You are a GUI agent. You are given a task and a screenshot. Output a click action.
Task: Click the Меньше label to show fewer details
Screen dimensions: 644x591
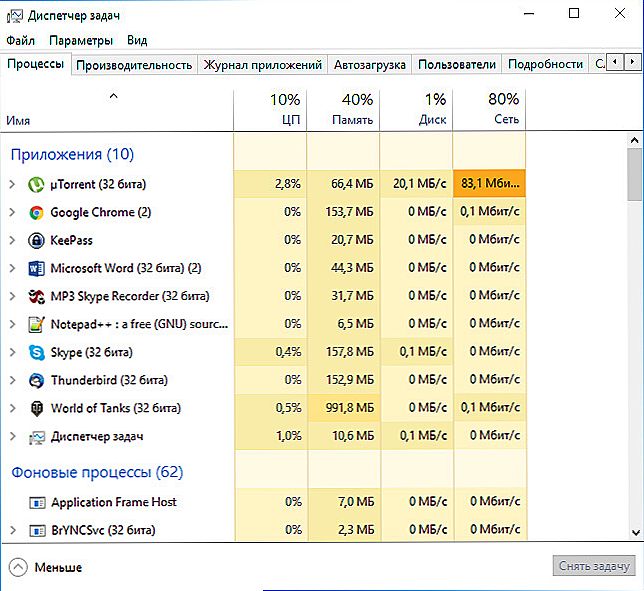pos(58,568)
